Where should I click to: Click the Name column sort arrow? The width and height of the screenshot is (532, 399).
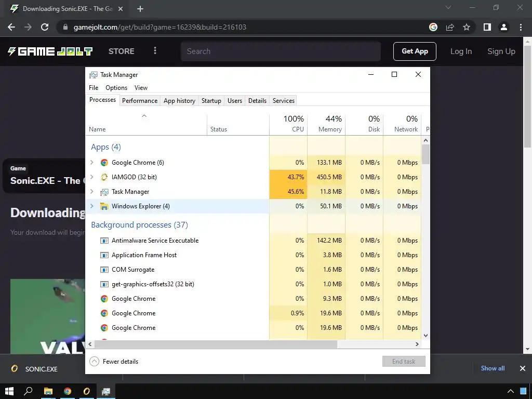point(144,116)
